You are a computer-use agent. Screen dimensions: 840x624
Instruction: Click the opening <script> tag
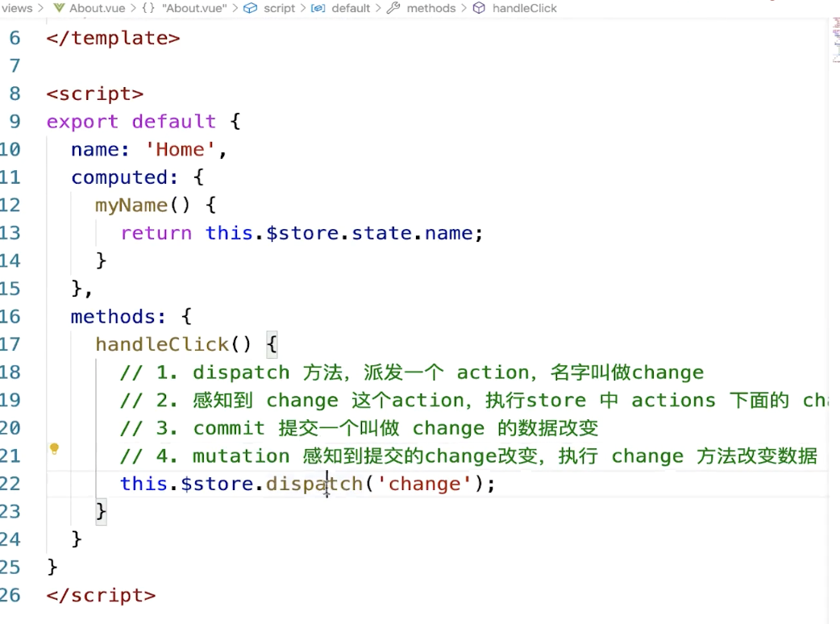[95, 94]
